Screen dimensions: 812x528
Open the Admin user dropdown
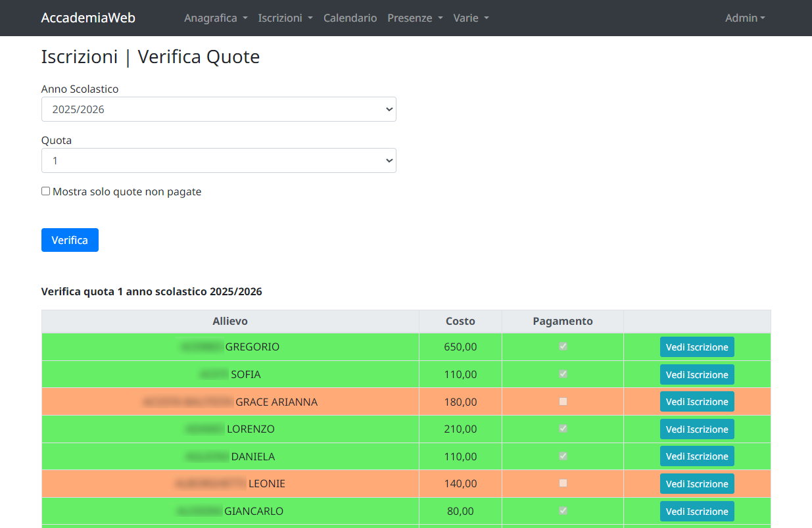click(744, 18)
